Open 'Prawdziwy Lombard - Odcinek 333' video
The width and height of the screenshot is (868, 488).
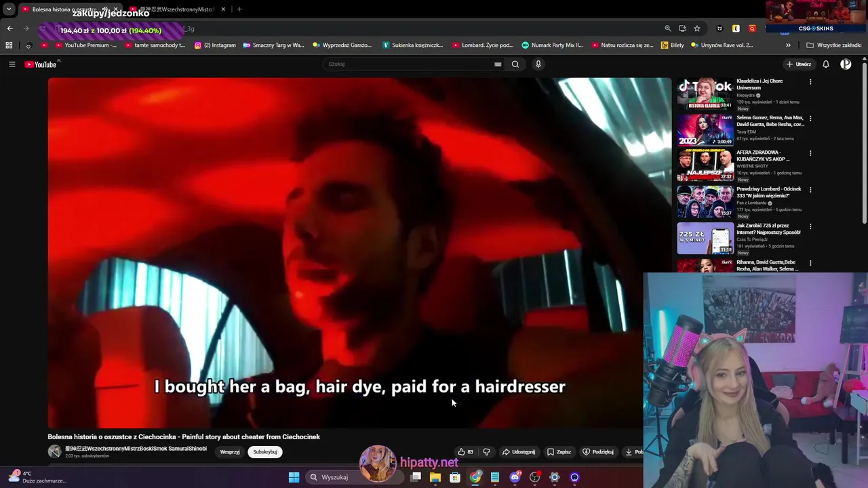click(705, 202)
